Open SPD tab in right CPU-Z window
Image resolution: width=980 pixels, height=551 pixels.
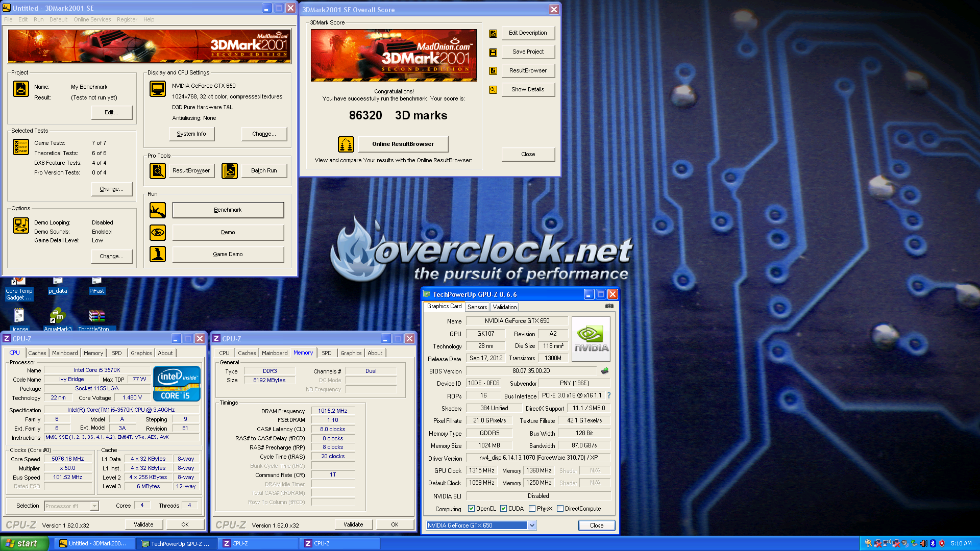click(x=326, y=353)
